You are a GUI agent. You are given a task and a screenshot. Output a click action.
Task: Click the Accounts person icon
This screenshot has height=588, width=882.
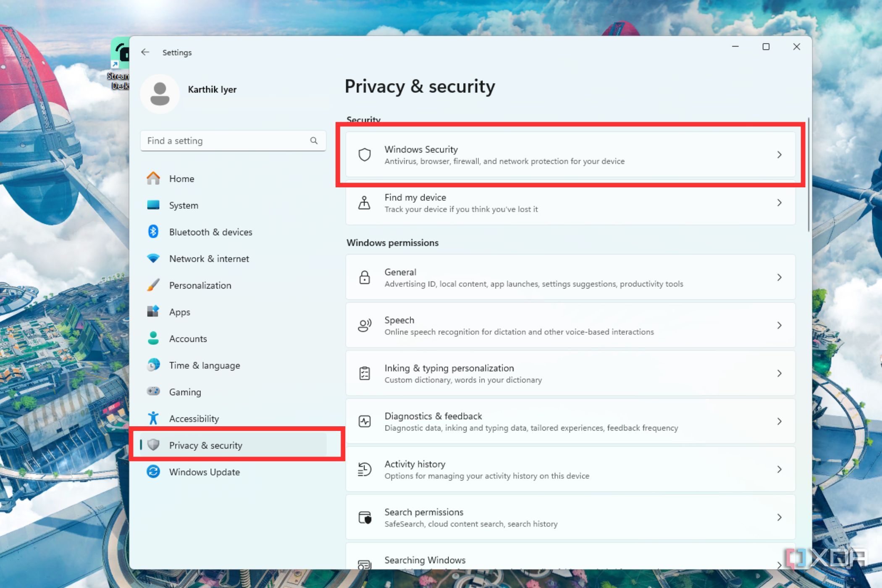click(154, 339)
